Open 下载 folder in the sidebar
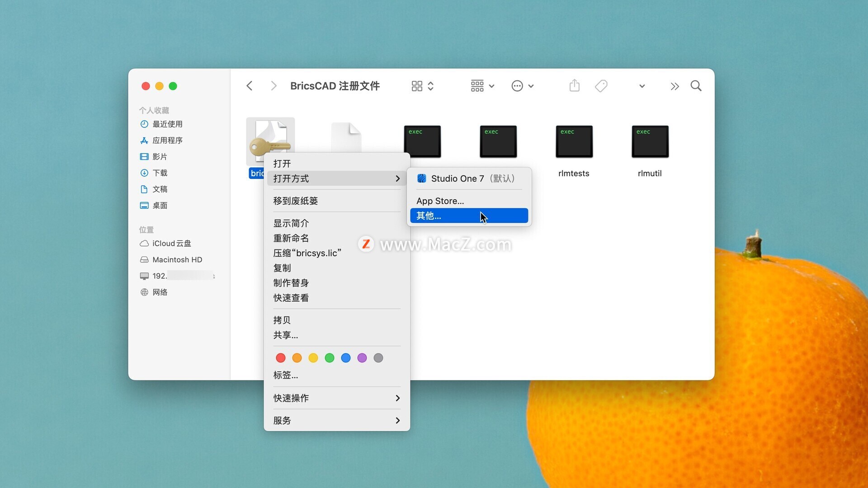Image resolution: width=868 pixels, height=488 pixels. coord(154,173)
